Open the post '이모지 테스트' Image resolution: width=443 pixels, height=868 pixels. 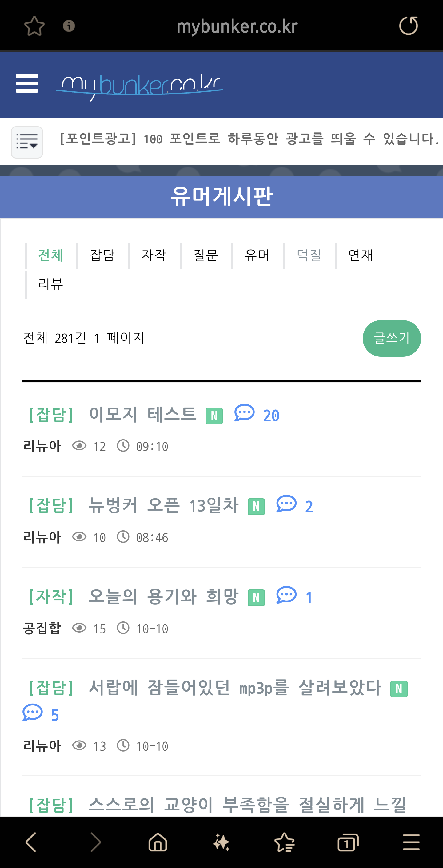[x=142, y=415]
